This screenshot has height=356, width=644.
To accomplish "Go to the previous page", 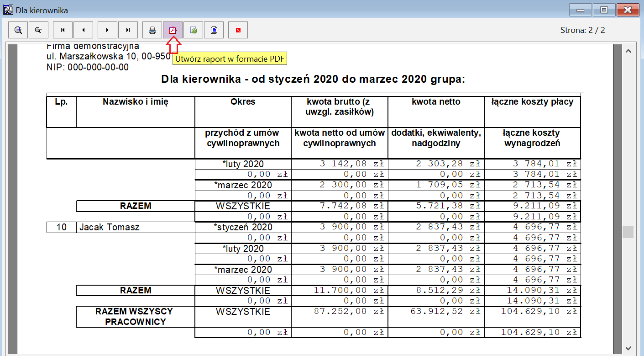I will [84, 30].
